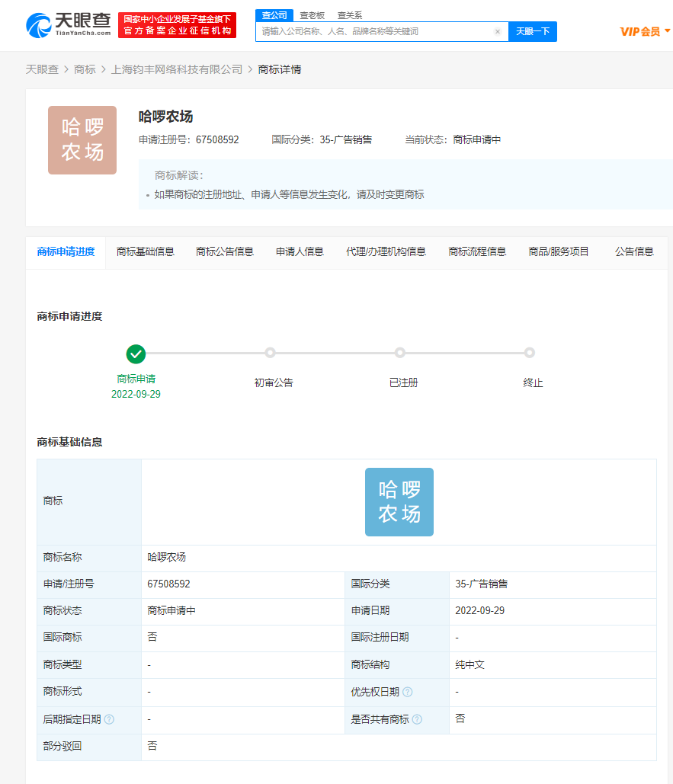Click help icon next to 后期指定日期
673x784 pixels.
pos(110,719)
